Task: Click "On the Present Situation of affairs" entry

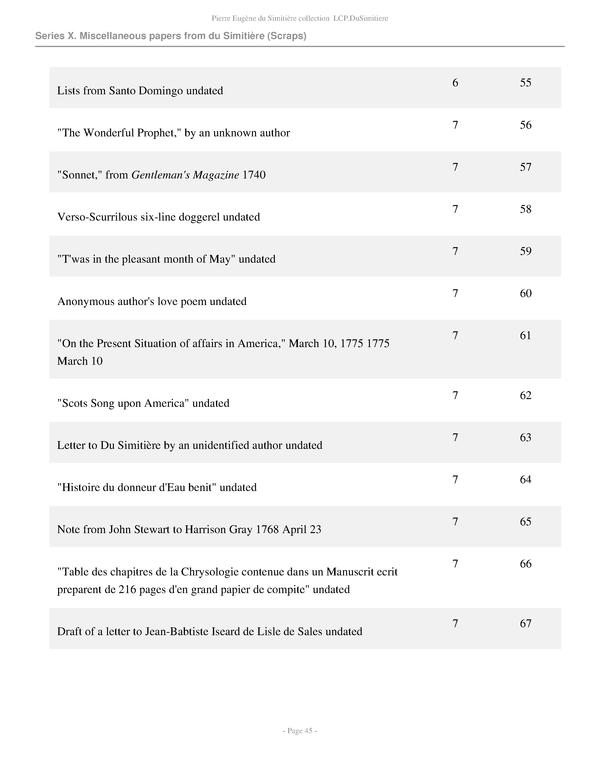Action: pyautogui.click(x=223, y=343)
